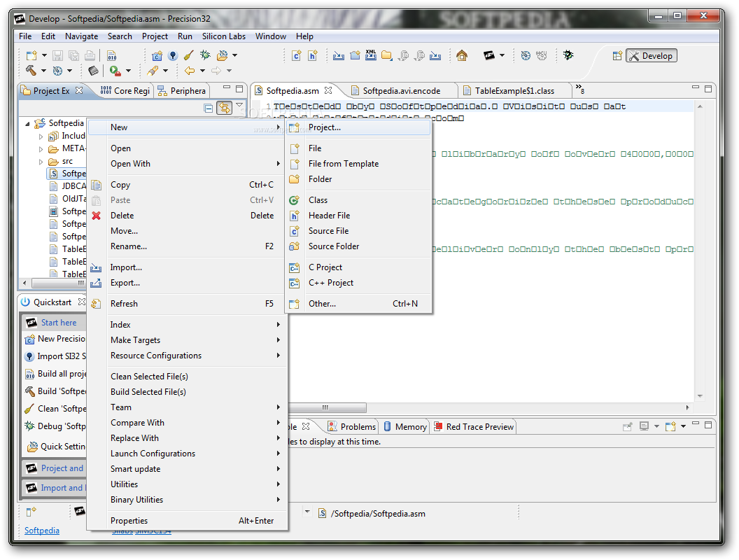
Task: Click the yellow Back arrow icon
Action: point(190,71)
